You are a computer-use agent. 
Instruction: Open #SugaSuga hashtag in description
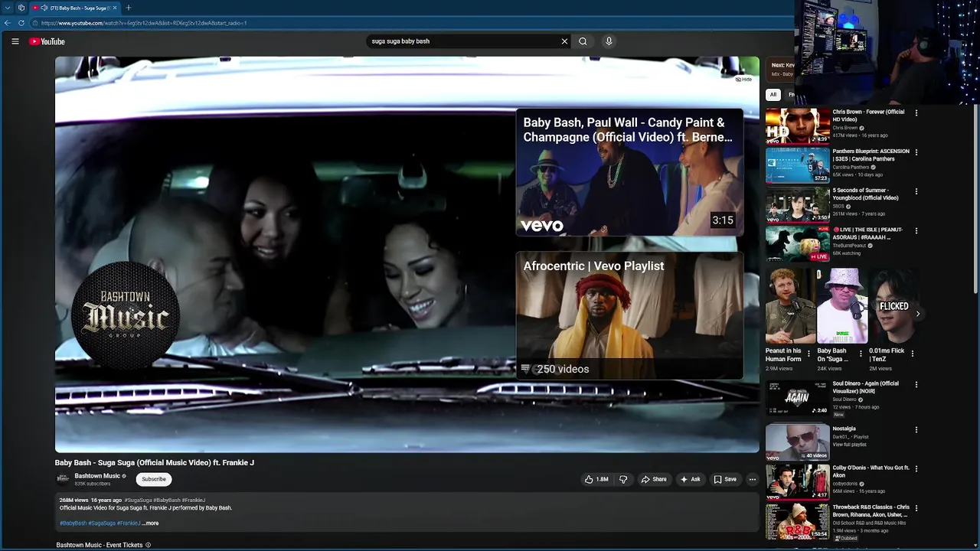102,523
